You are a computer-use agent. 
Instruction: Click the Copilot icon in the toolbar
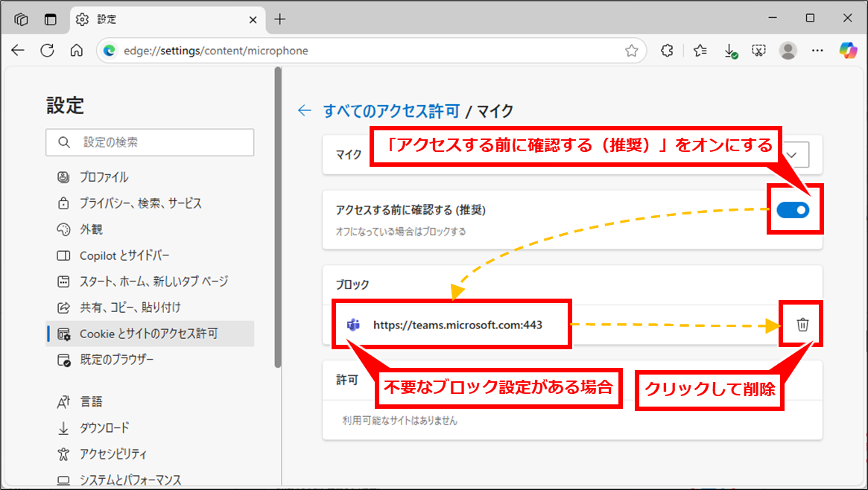click(x=848, y=50)
